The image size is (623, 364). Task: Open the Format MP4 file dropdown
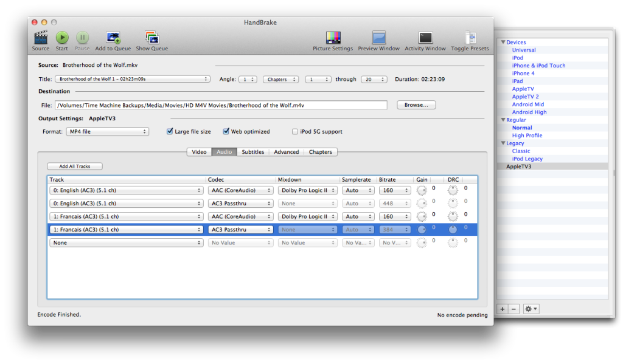[x=107, y=131]
